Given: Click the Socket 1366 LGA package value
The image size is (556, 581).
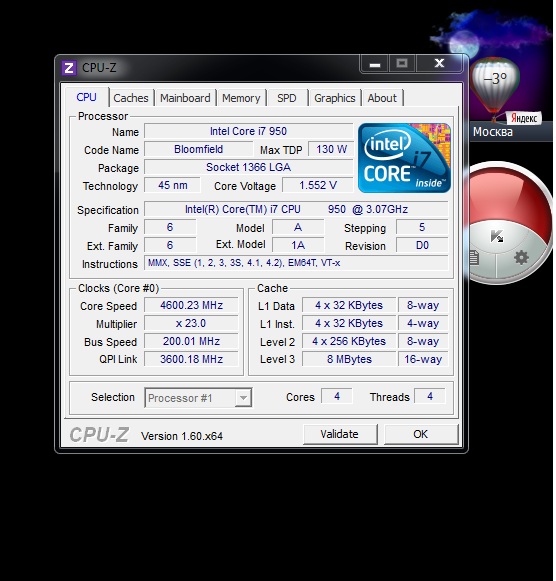Looking at the screenshot, I should click(x=248, y=167).
